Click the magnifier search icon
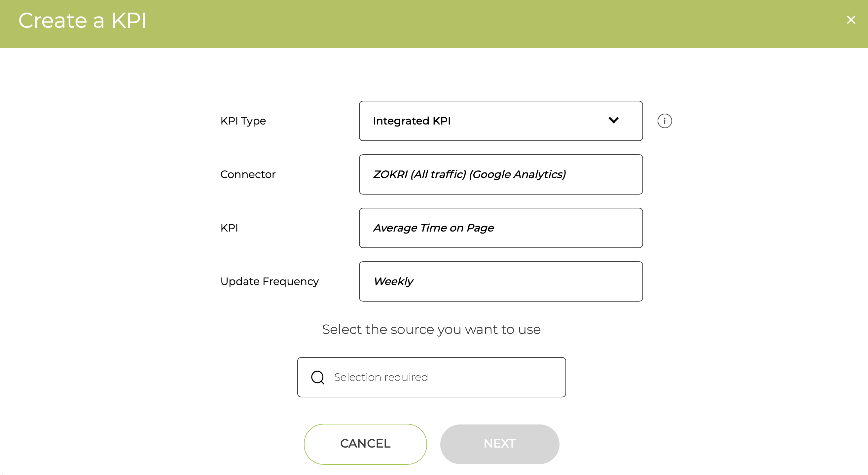 [317, 378]
